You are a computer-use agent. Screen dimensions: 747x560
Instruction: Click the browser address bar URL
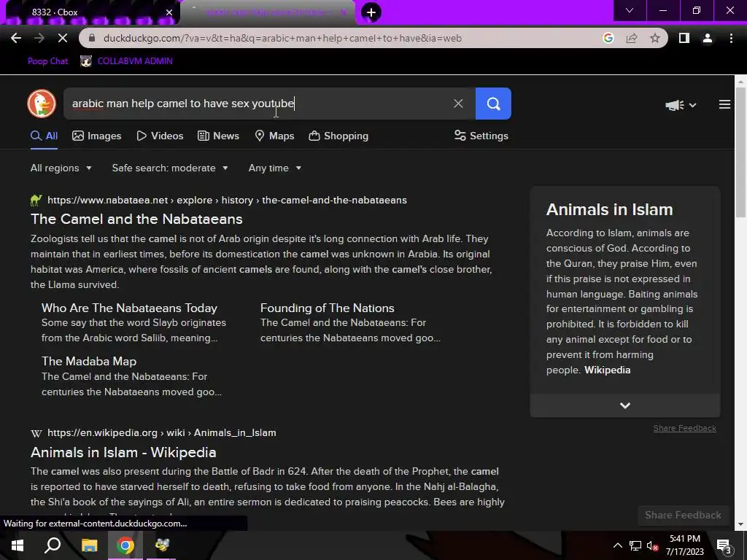pos(282,38)
